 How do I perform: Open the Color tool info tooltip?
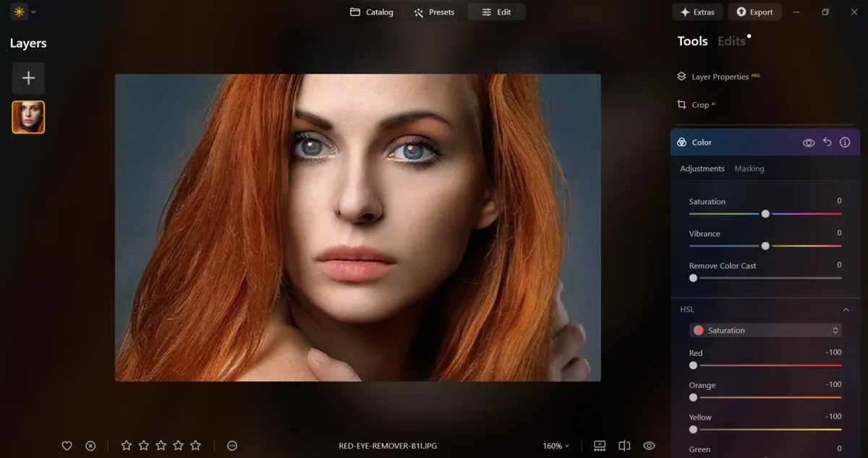point(845,142)
